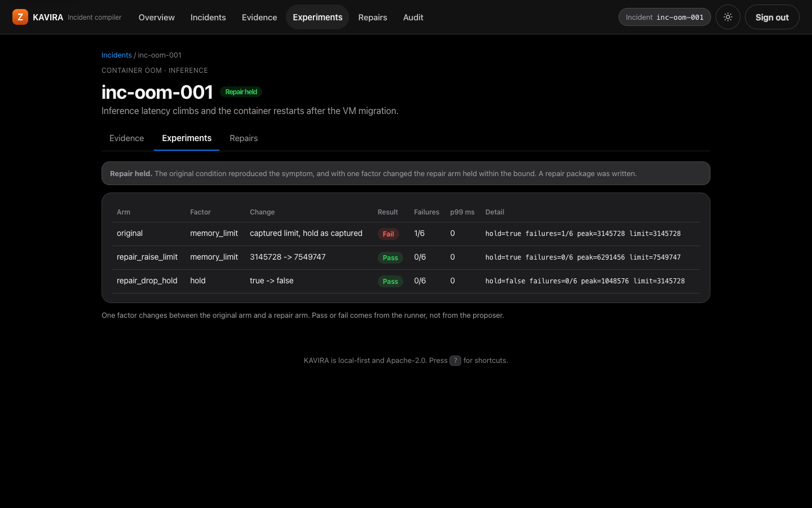Screen dimensions: 812x508
Task: Click the 'hold' factor cell
Action: click(x=198, y=281)
